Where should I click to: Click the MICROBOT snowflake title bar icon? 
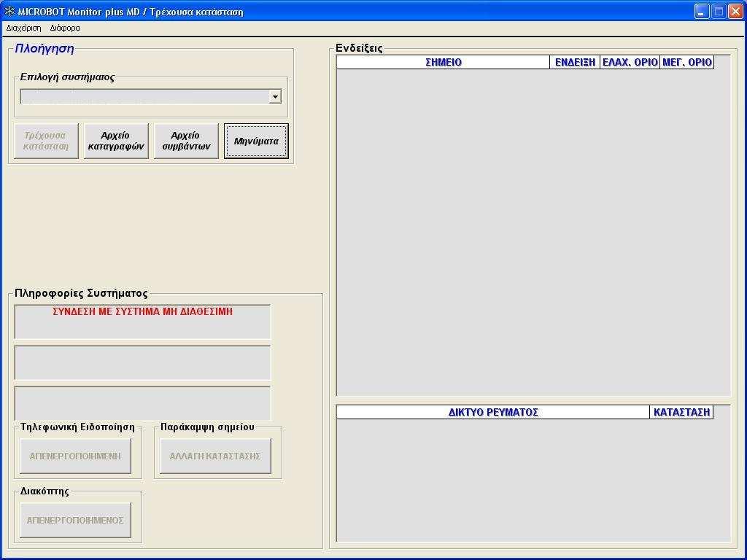[9, 12]
